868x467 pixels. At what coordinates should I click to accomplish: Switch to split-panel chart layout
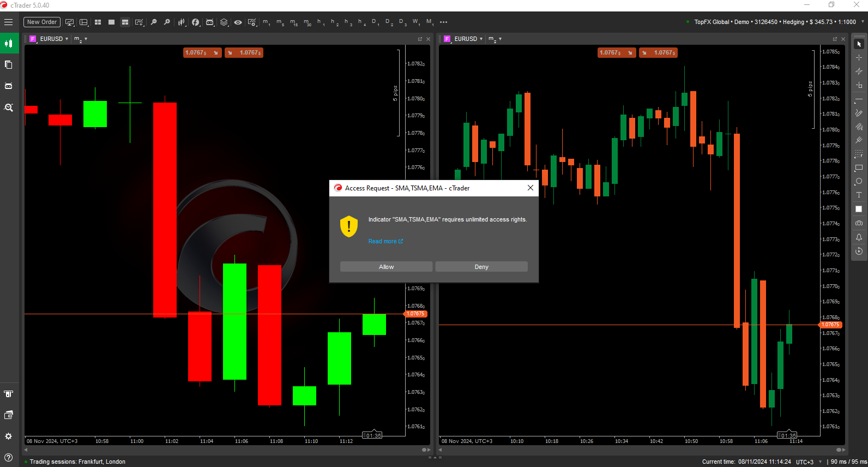pos(125,22)
